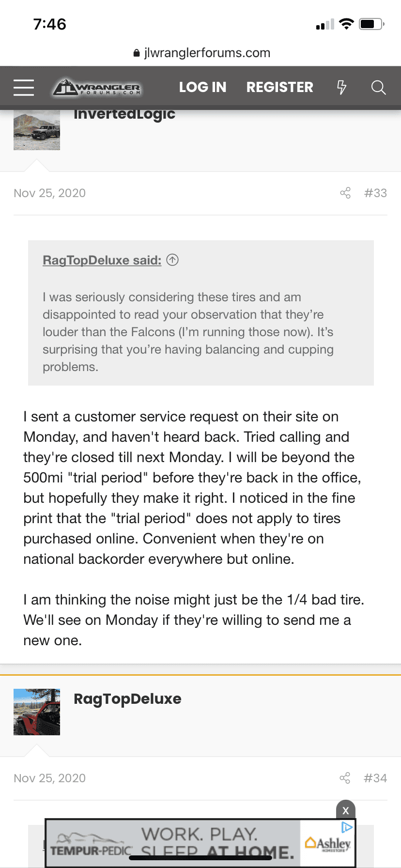
Task: View RagTopDeluxe's avatar thumbnail
Action: 37,712
